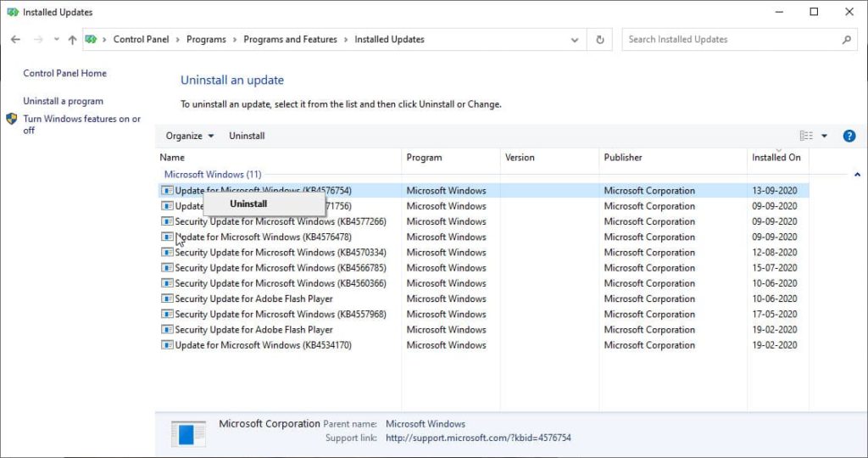868x458 pixels.
Task: Click the 17-05-2020 installed date
Action: point(775,315)
